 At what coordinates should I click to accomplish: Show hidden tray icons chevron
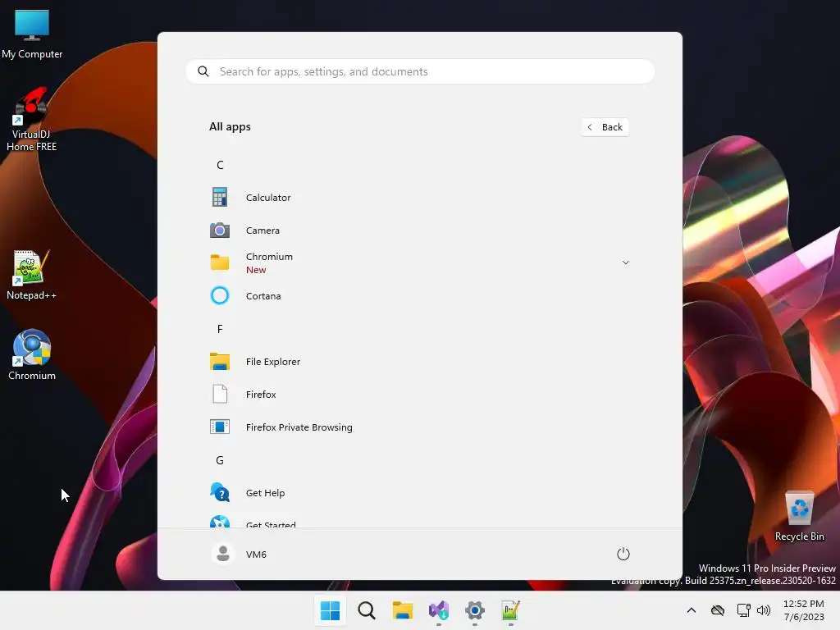coord(691,610)
